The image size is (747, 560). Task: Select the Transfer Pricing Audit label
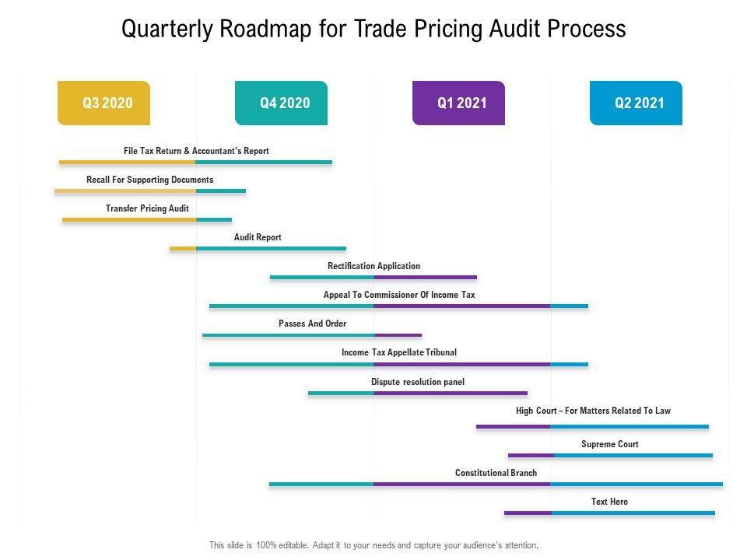tap(147, 208)
